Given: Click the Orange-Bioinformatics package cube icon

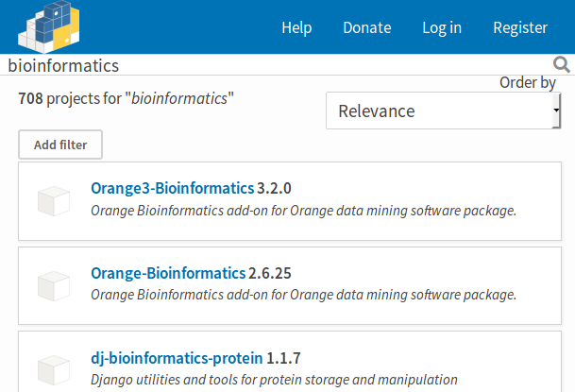Looking at the screenshot, I should 54,284.
